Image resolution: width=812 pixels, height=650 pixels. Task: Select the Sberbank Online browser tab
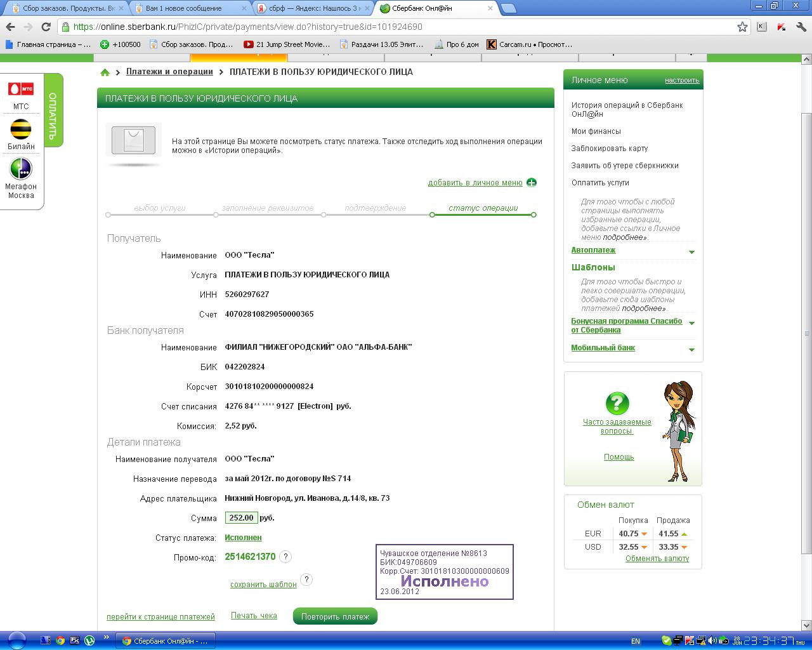[435, 8]
